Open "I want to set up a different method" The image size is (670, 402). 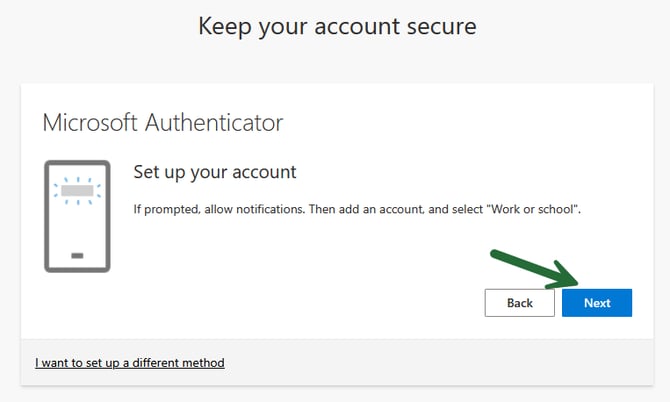pyautogui.click(x=130, y=362)
